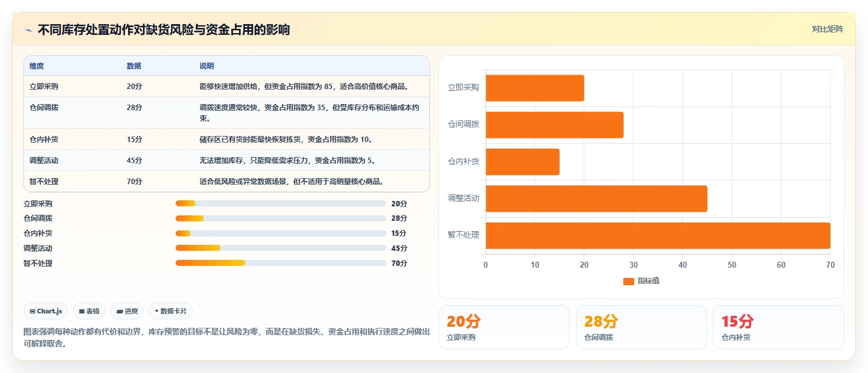Click the 70分 value beside progress bar
Image resolution: width=868 pixels, height=373 pixels.
(399, 264)
